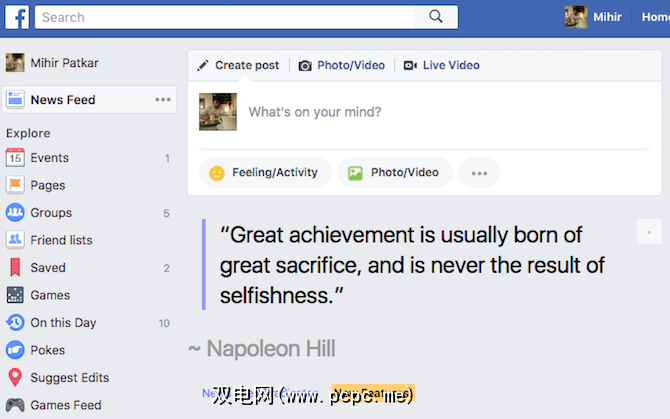
Task: Click the Saved count badge 2
Action: pyautogui.click(x=166, y=268)
